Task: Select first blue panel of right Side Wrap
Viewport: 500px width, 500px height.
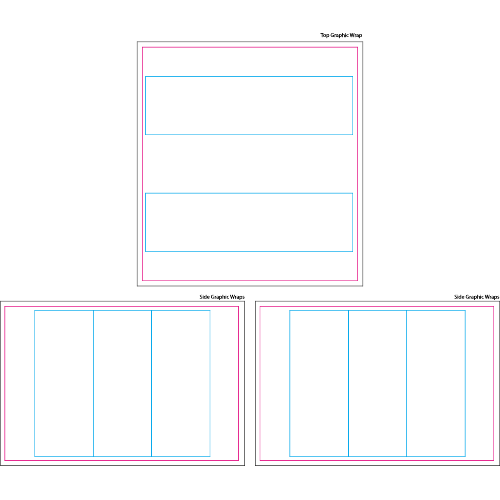Action: point(319,383)
